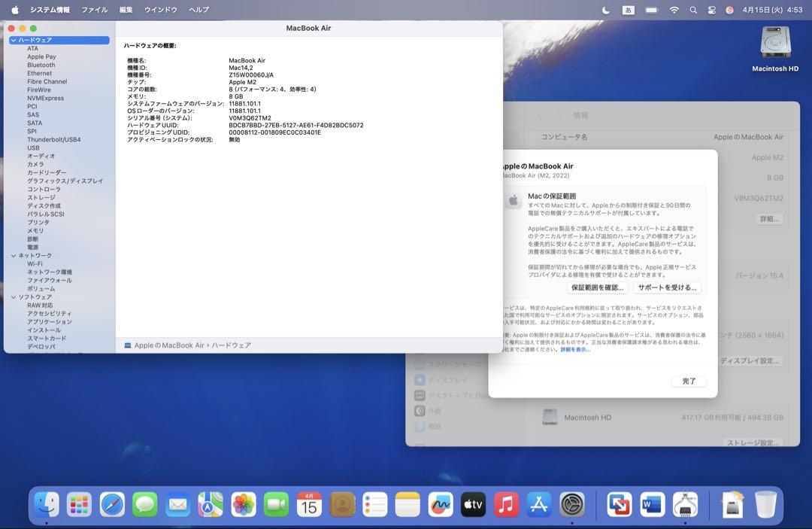Open VMware Fusion icon in dock
Screen dimensions: 812x529
pos(620,505)
